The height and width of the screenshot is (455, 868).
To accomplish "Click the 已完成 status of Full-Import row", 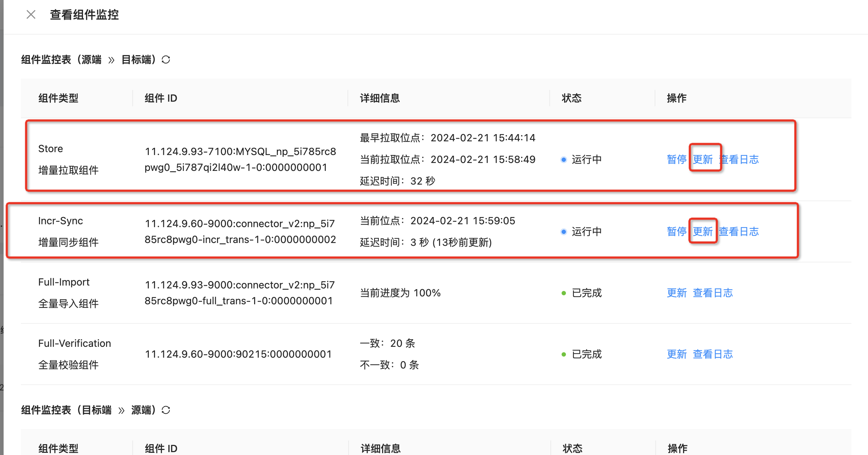I will (581, 293).
